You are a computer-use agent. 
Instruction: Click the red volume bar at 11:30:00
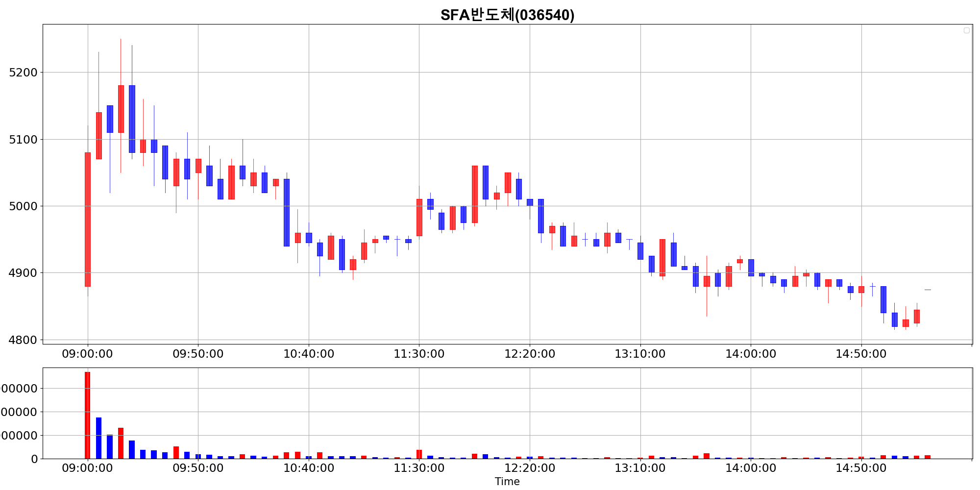[419, 454]
